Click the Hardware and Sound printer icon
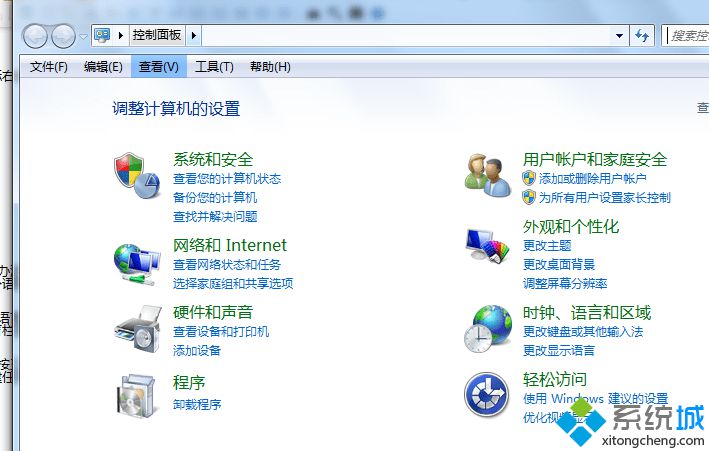Image resolution: width=709 pixels, height=451 pixels. click(x=138, y=329)
